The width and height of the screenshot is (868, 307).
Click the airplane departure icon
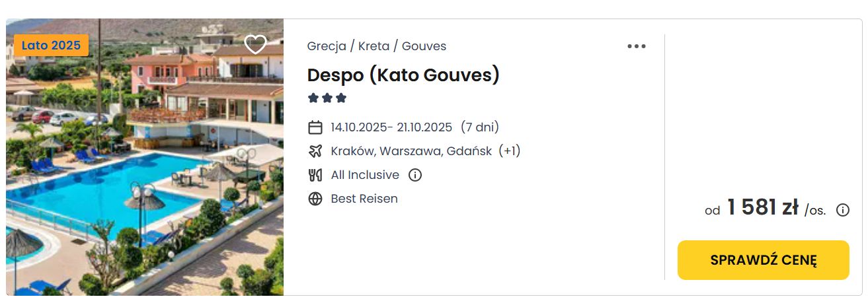(x=315, y=151)
